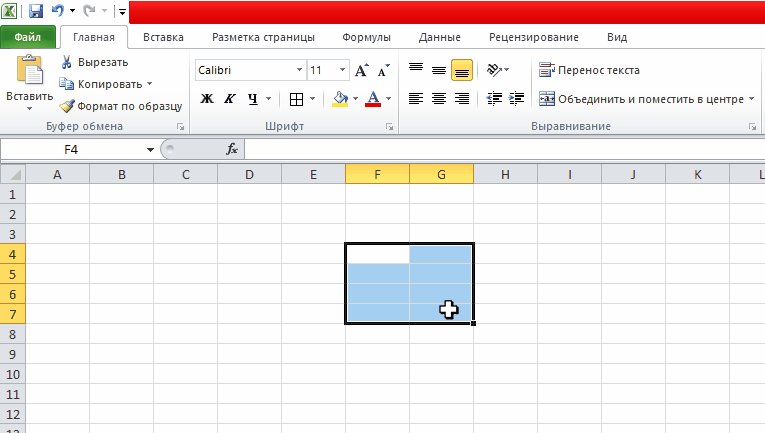
Task: Align text to the top of the cell
Action: (x=416, y=70)
